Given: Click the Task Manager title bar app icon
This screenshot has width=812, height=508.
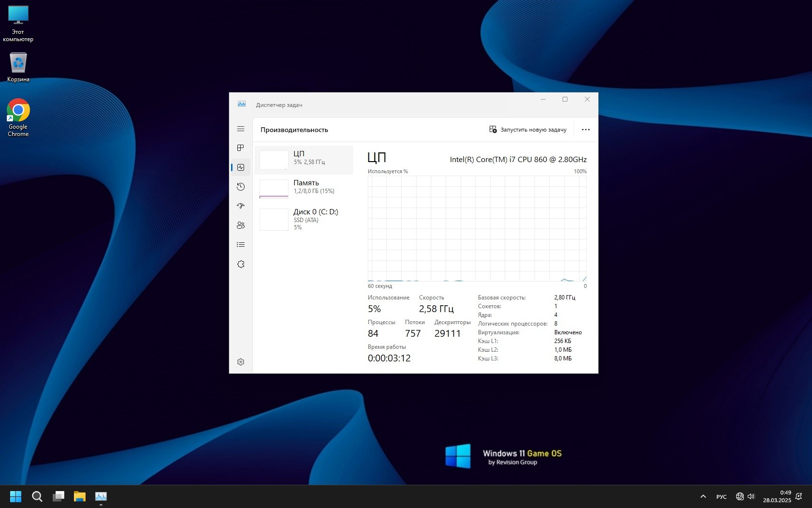Looking at the screenshot, I should pyautogui.click(x=242, y=104).
